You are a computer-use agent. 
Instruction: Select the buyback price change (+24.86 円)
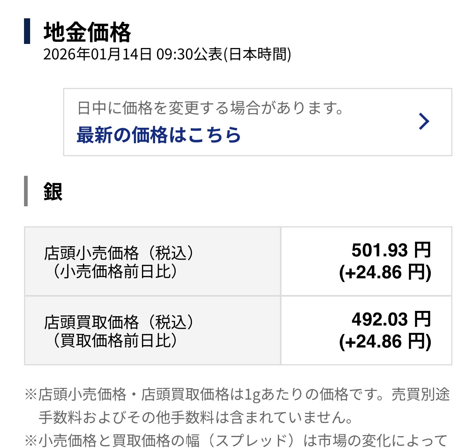pyautogui.click(x=385, y=341)
